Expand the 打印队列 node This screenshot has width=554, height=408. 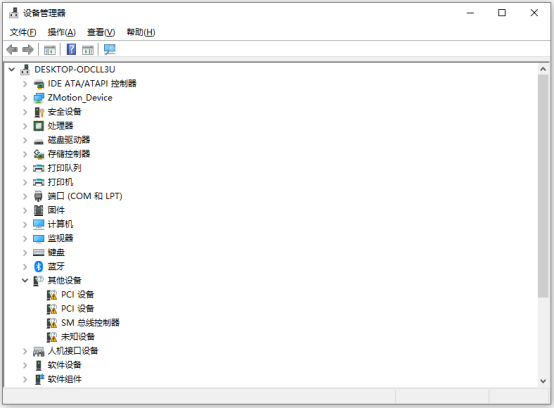point(25,168)
